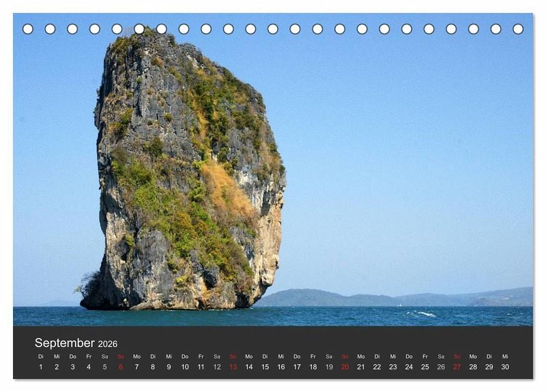546x392 pixels.
Task: Select the red Sunday date 20
Action: 345,367
